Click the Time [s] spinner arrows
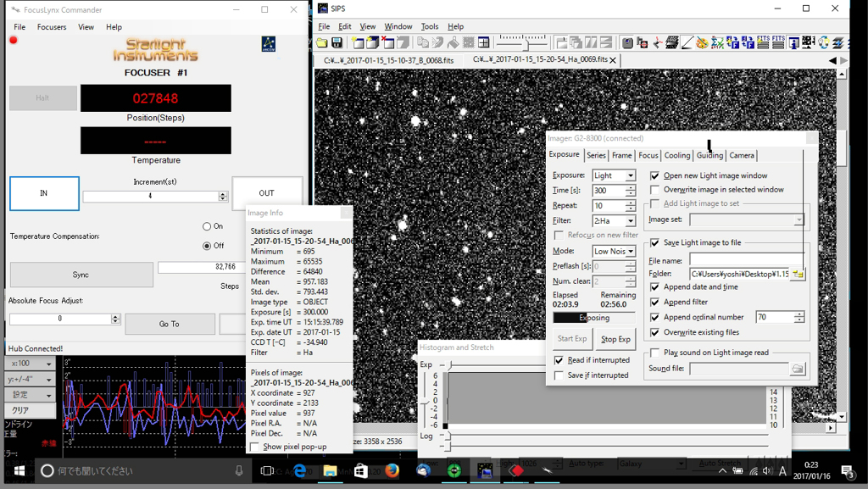The height and width of the screenshot is (489, 868). click(631, 191)
